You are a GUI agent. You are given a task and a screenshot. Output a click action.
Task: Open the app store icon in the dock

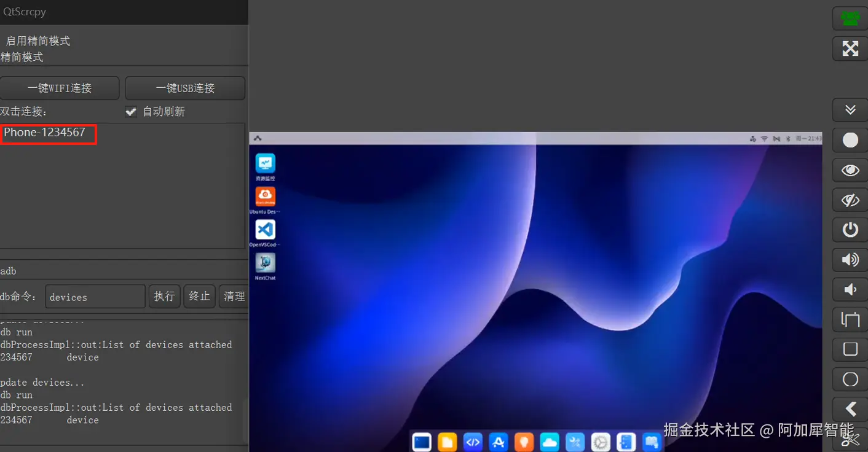pyautogui.click(x=499, y=442)
